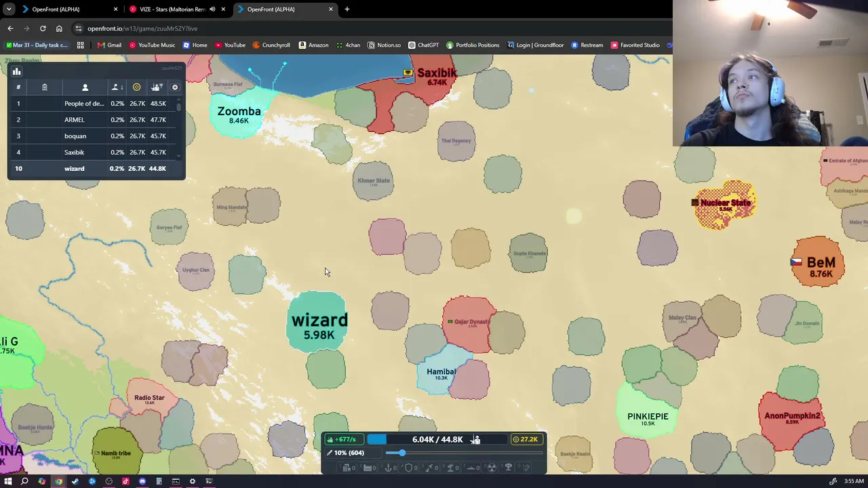Click the Zoomba territory on map
The image size is (868, 488).
point(239,115)
